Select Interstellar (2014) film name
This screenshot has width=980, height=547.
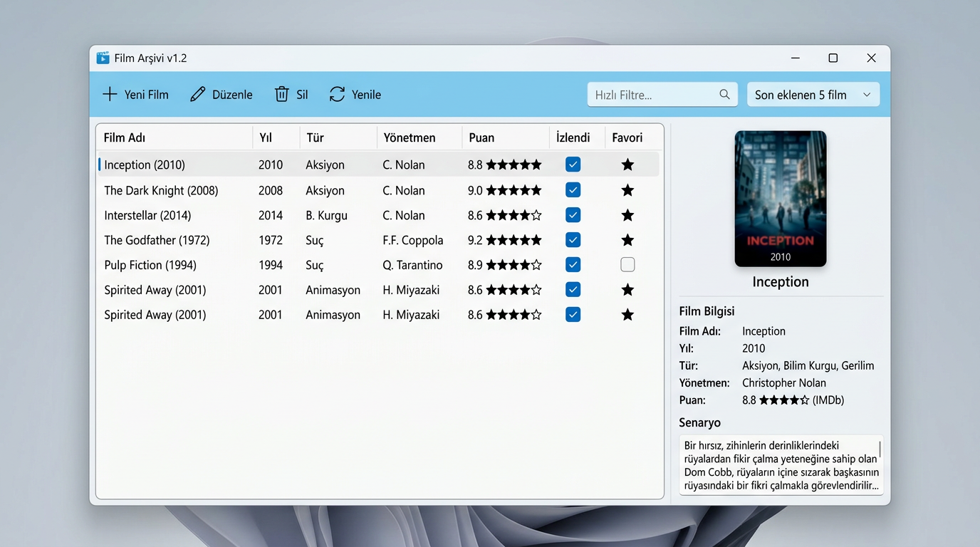tap(147, 215)
